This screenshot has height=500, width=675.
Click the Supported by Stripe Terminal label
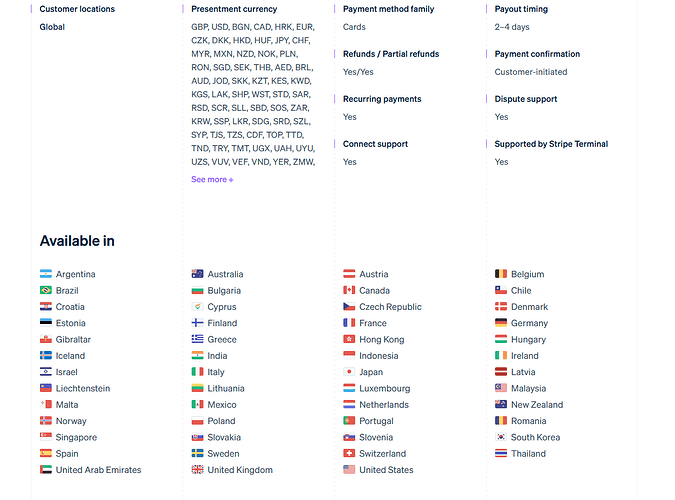coord(551,144)
